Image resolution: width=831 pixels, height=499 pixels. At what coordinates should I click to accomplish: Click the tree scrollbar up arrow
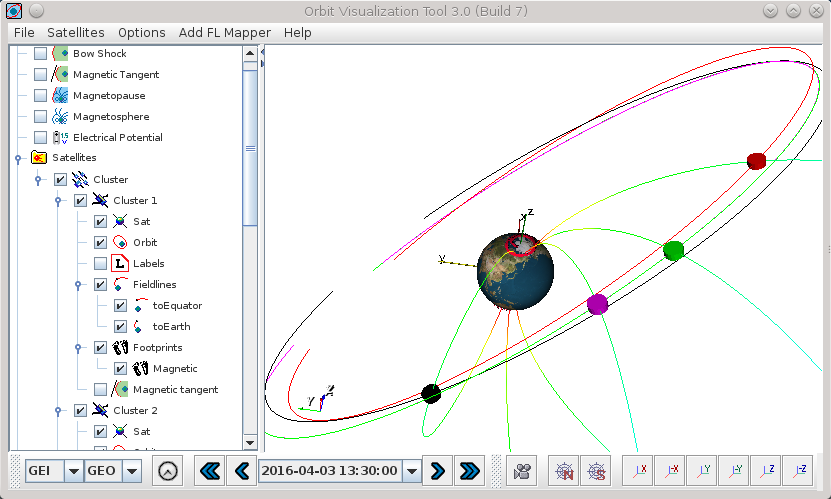(x=251, y=53)
